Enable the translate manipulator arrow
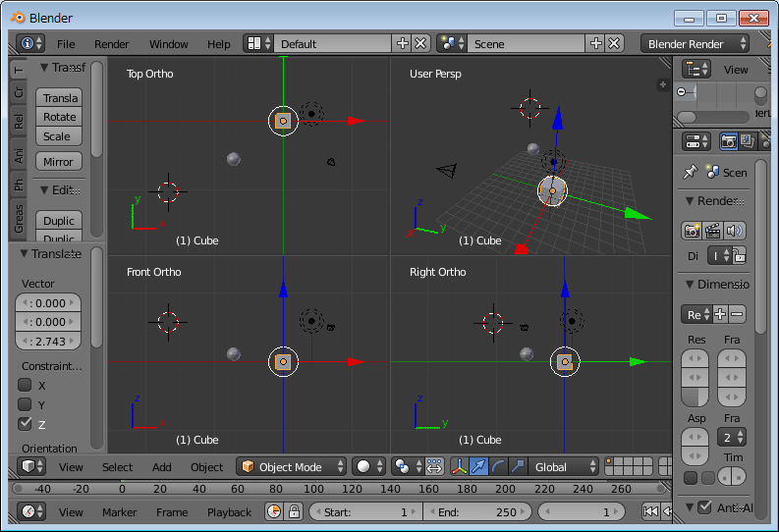Screen dimensions: 779x532 click(478, 466)
